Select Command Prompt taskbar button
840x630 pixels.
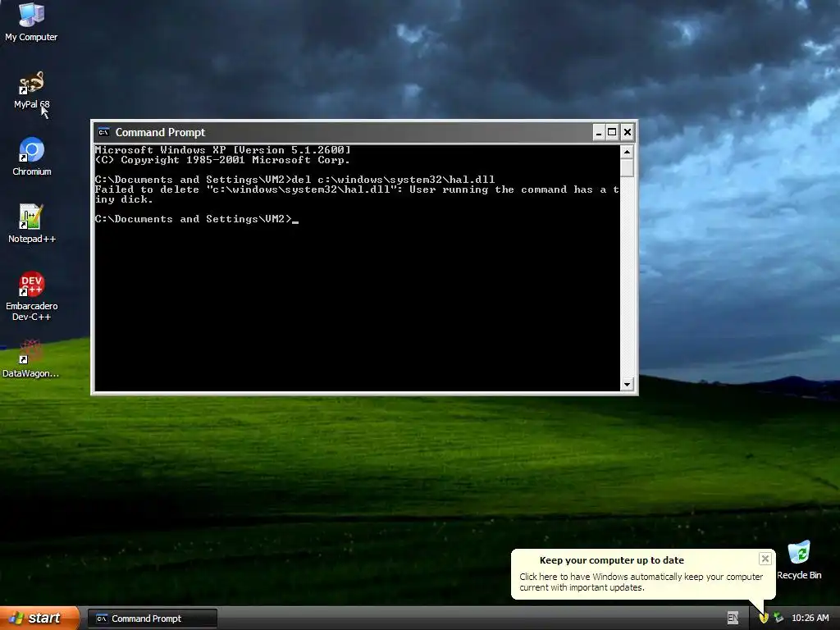[152, 619]
